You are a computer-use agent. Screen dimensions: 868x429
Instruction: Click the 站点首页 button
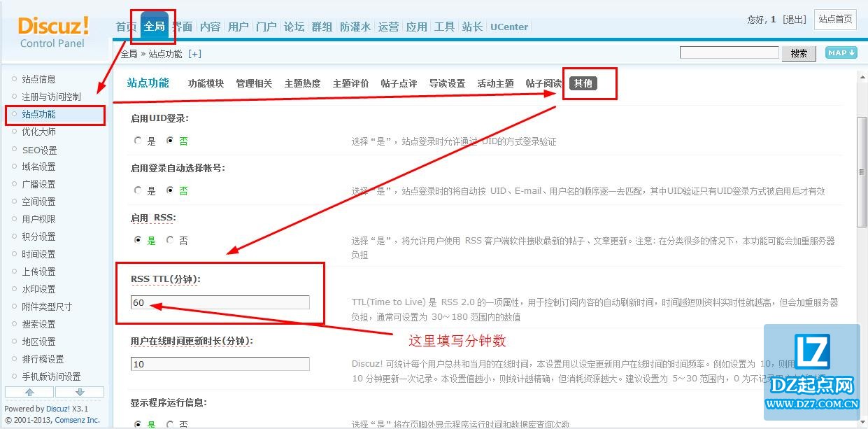836,19
